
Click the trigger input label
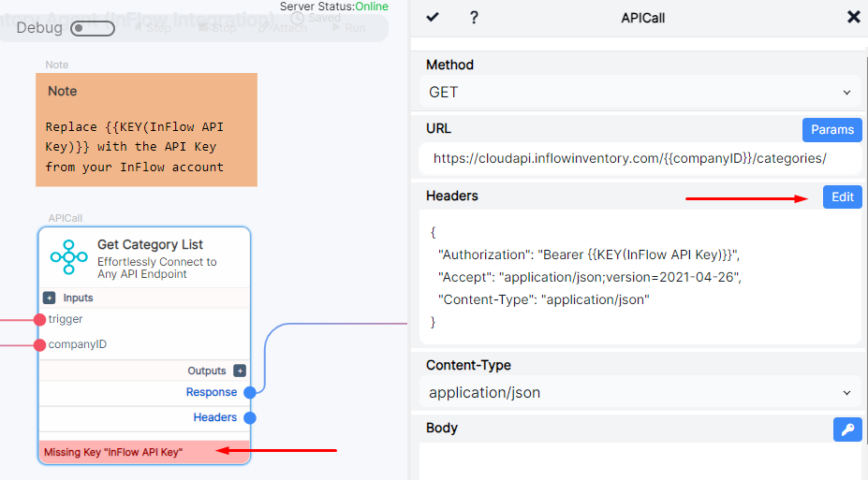click(x=66, y=319)
